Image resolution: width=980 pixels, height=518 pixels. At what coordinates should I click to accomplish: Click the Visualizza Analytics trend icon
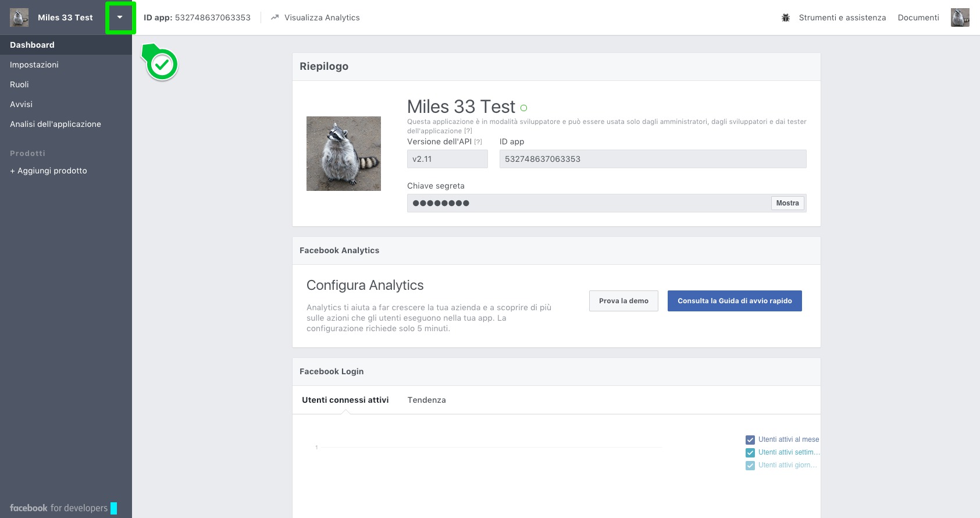click(x=275, y=17)
